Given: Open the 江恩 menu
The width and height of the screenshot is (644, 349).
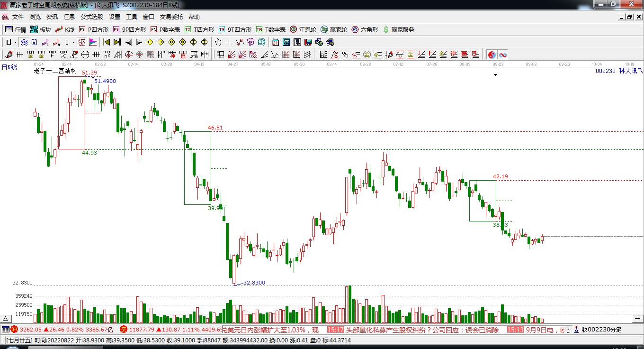Looking at the screenshot, I should pyautogui.click(x=69, y=17).
